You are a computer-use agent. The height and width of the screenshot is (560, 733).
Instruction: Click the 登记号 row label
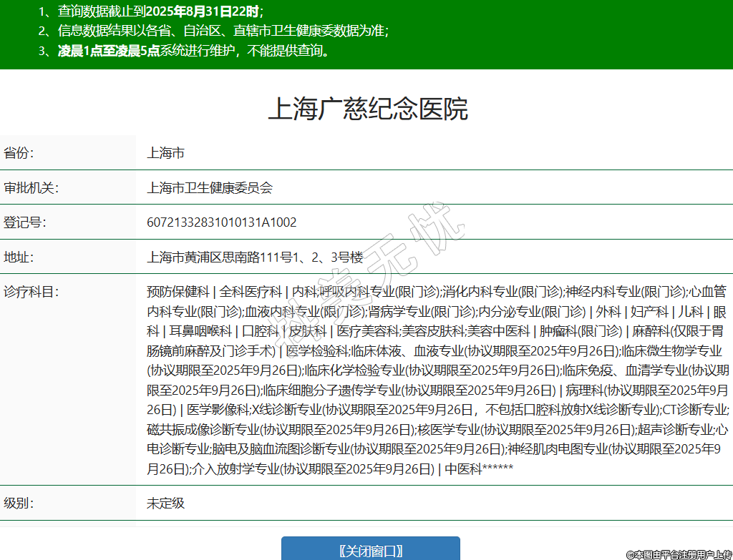point(25,222)
